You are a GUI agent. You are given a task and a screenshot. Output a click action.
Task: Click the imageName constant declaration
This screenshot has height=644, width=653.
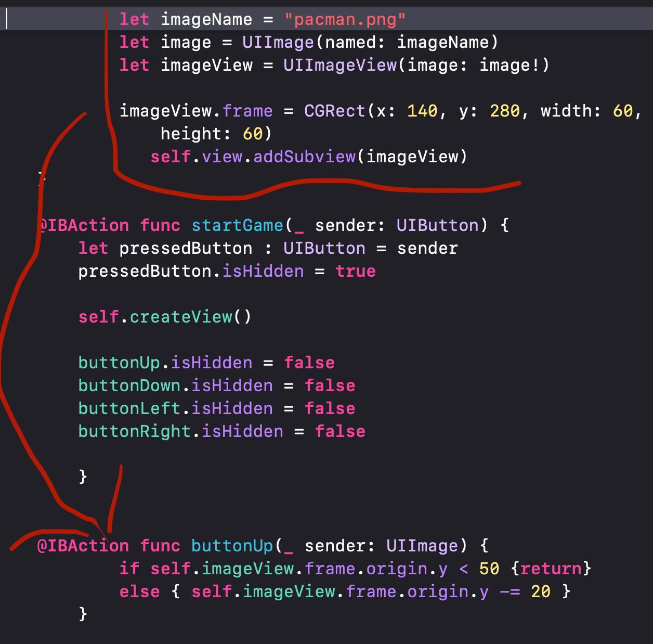(206, 20)
